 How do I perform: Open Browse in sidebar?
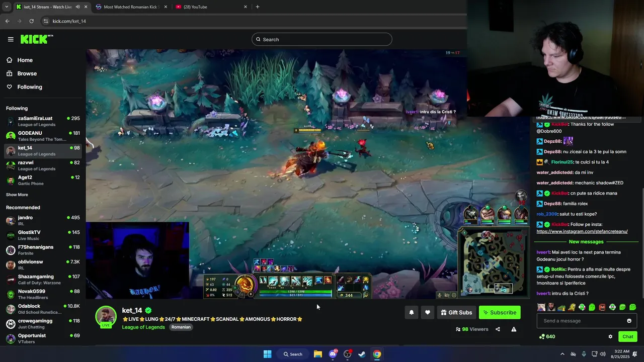tap(27, 73)
